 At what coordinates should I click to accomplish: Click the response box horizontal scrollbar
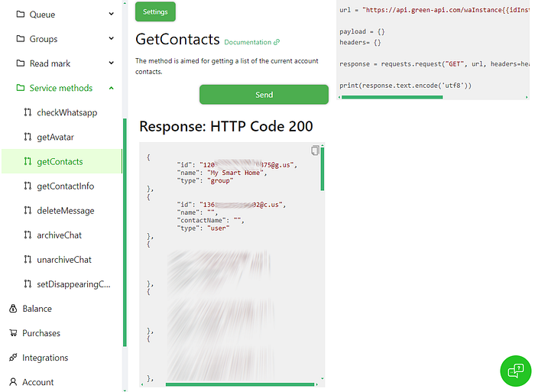click(239, 384)
